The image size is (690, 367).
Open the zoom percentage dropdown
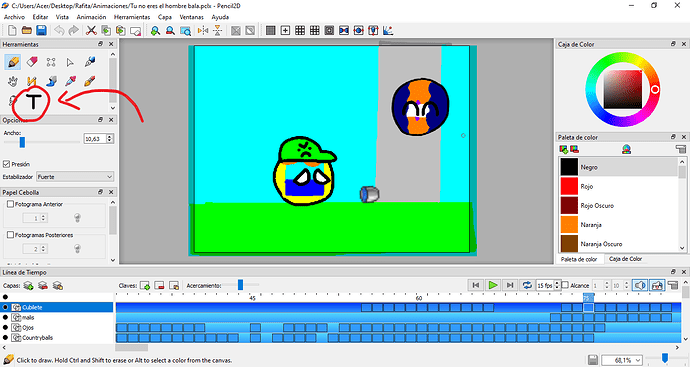click(x=621, y=360)
